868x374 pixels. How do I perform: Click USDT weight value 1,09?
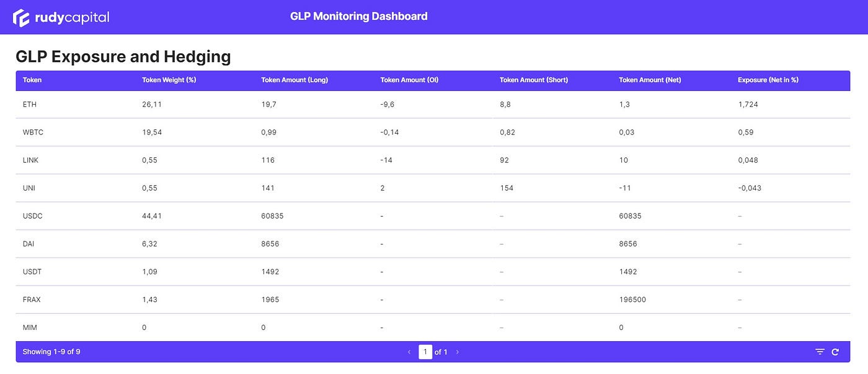(x=149, y=272)
